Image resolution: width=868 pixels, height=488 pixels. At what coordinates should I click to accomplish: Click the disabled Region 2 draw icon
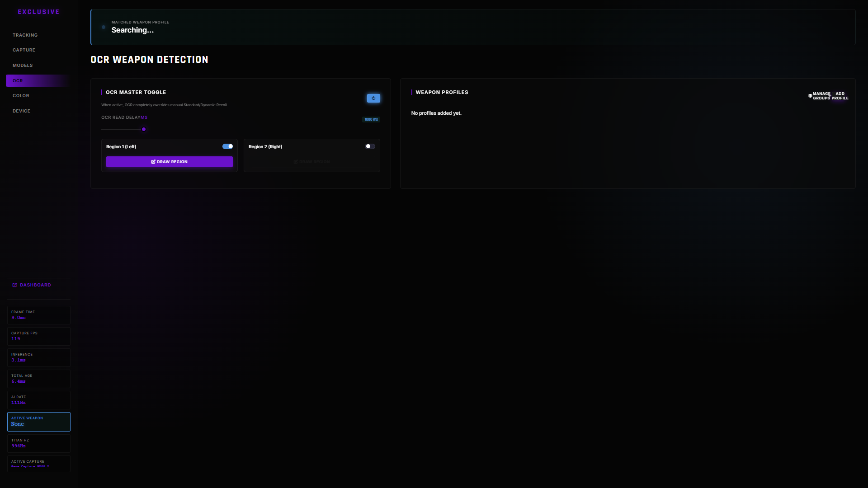tap(296, 162)
